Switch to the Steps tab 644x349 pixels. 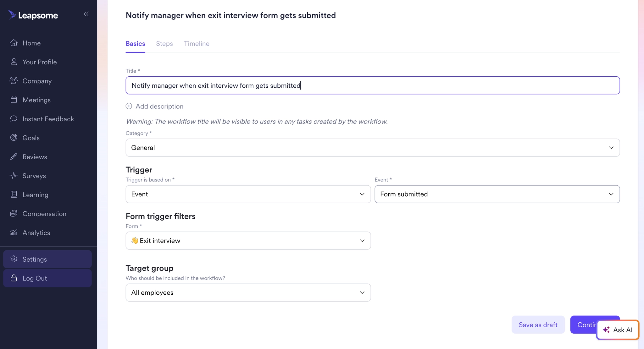164,44
